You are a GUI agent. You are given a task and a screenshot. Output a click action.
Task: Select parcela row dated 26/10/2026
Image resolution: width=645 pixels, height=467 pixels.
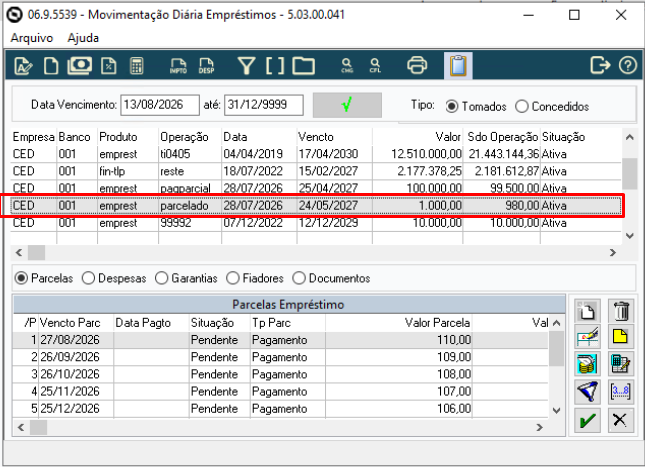coord(281,374)
